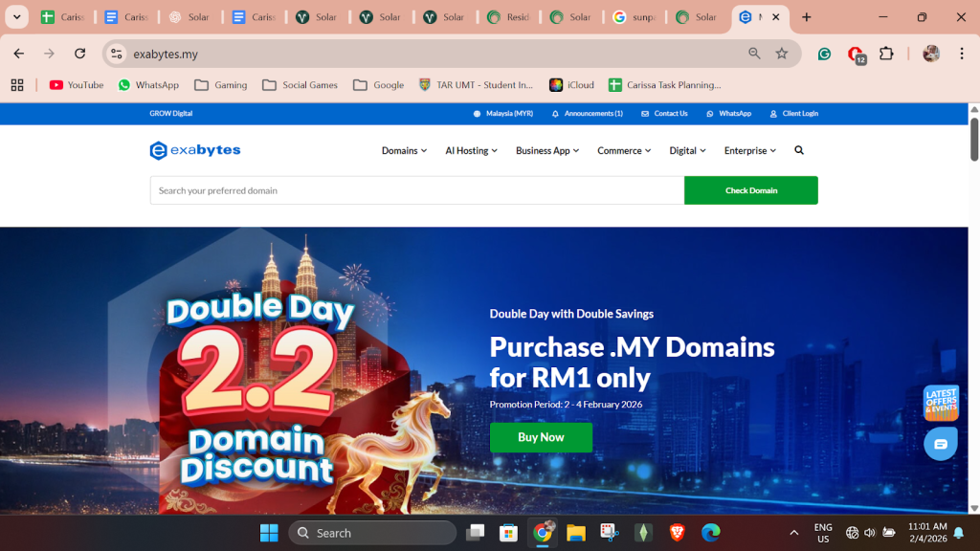Open iCloud bookmark

click(571, 85)
